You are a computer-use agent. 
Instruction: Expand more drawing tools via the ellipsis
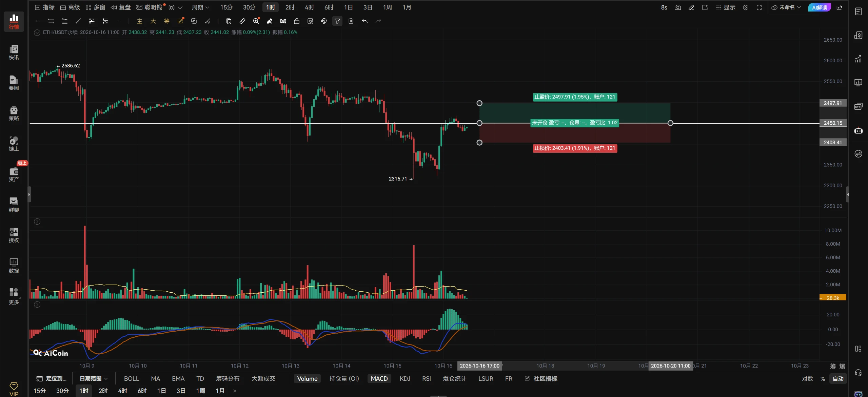118,21
